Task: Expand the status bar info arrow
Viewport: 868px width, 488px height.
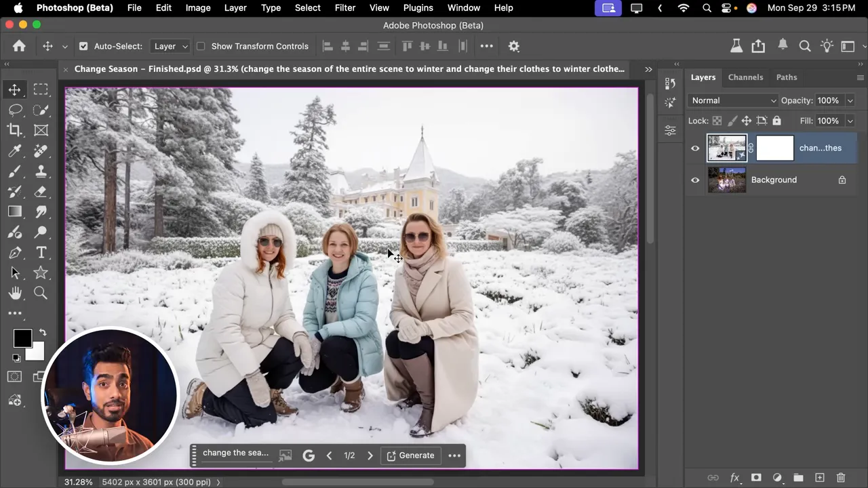Action: [218, 482]
